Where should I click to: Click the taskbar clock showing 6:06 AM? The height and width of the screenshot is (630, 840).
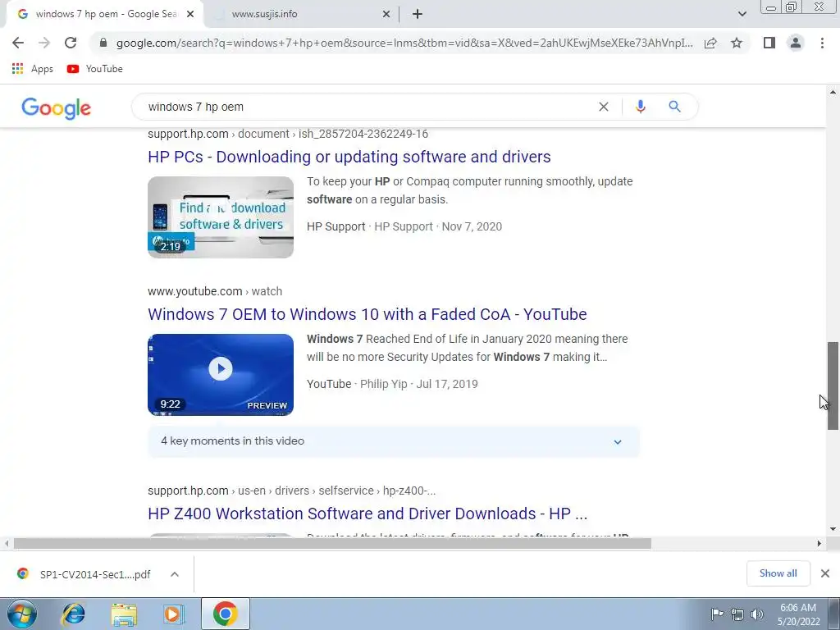pyautogui.click(x=798, y=614)
